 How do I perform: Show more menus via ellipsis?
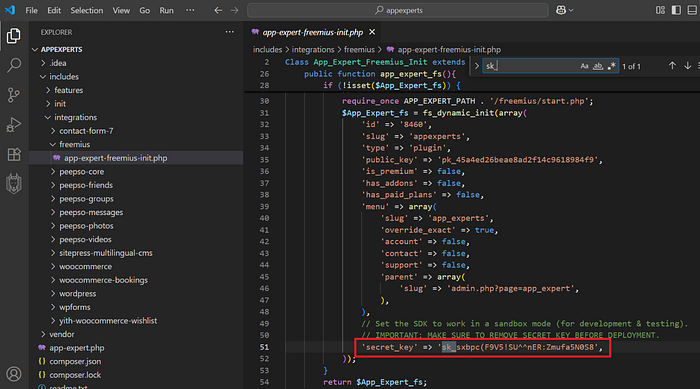click(x=190, y=10)
